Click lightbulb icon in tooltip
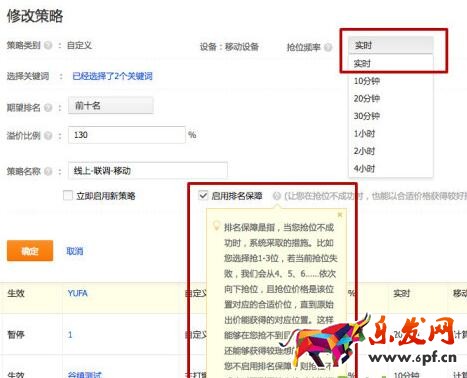467x378 pixels. click(x=216, y=225)
